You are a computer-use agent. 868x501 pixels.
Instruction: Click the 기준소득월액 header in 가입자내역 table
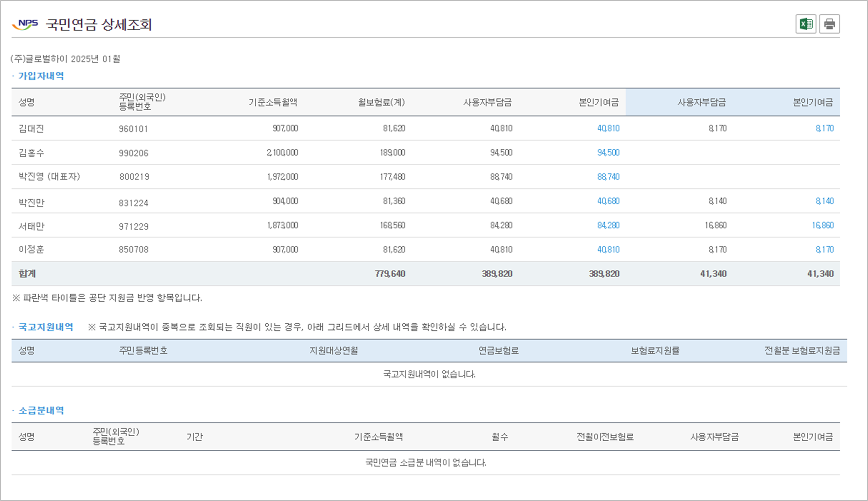click(273, 102)
